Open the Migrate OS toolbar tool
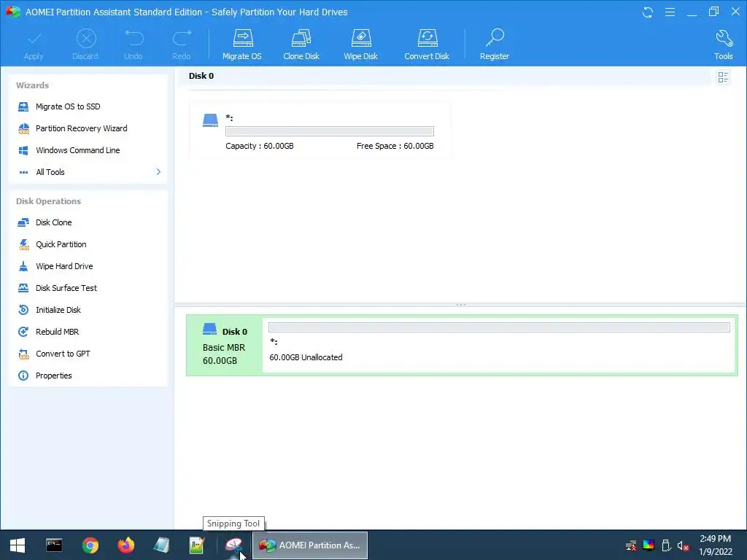This screenshot has height=560, width=747. coord(242,45)
